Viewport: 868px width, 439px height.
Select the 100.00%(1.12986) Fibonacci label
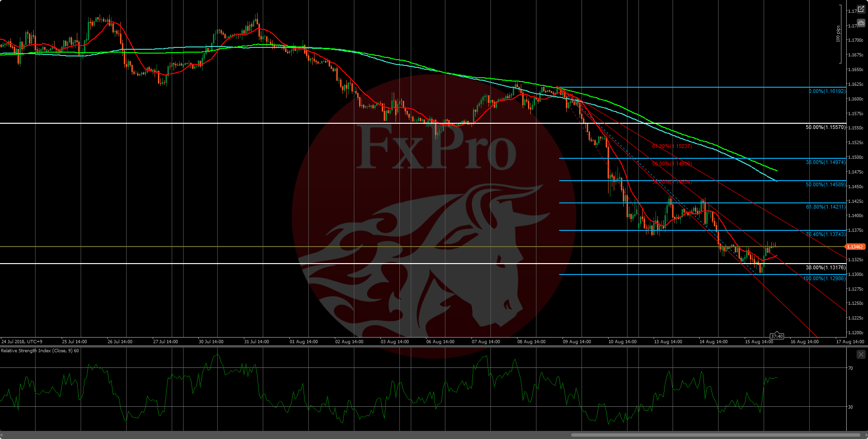coord(824,278)
